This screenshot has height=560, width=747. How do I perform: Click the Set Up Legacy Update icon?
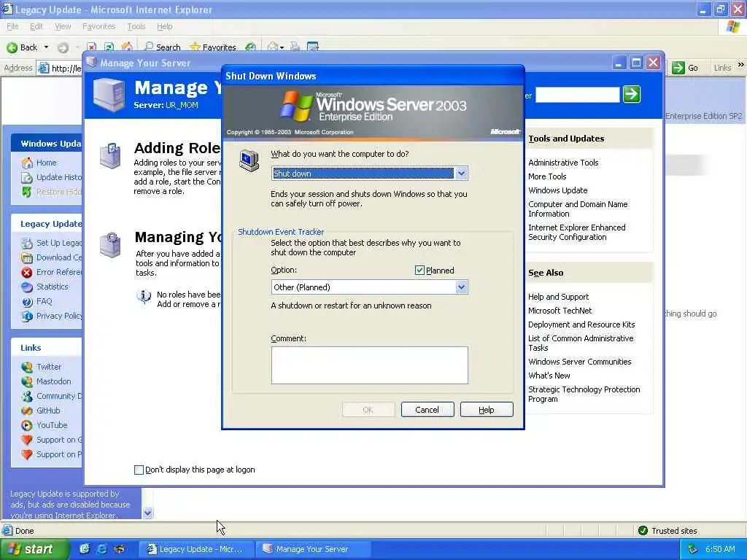27,243
